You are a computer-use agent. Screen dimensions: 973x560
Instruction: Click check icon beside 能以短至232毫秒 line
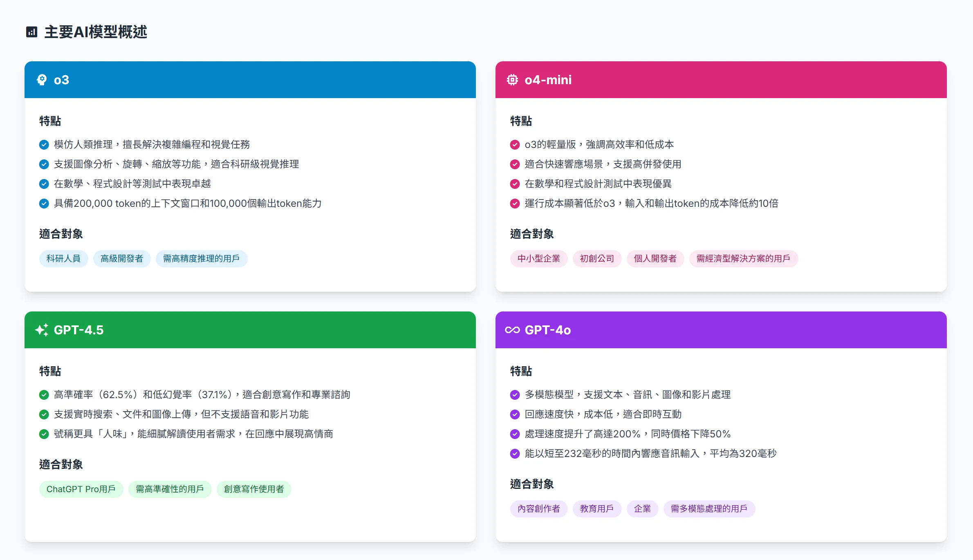pyautogui.click(x=515, y=454)
